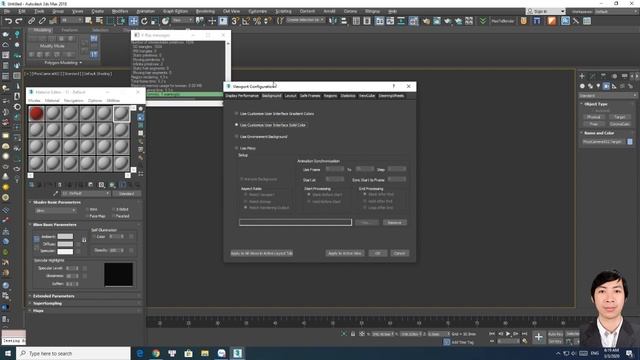Viewport: 640px width, 360px height.
Task: Open File Explorer from taskbar
Action: 205,353
